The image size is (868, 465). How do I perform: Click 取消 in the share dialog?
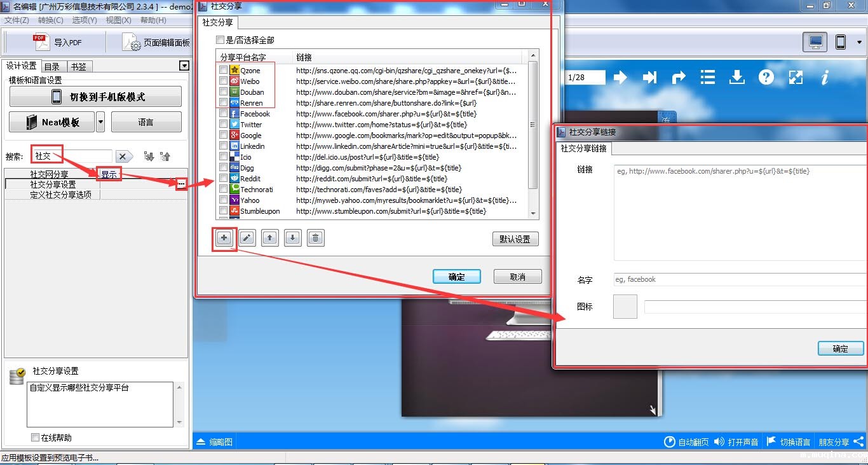[x=518, y=277]
